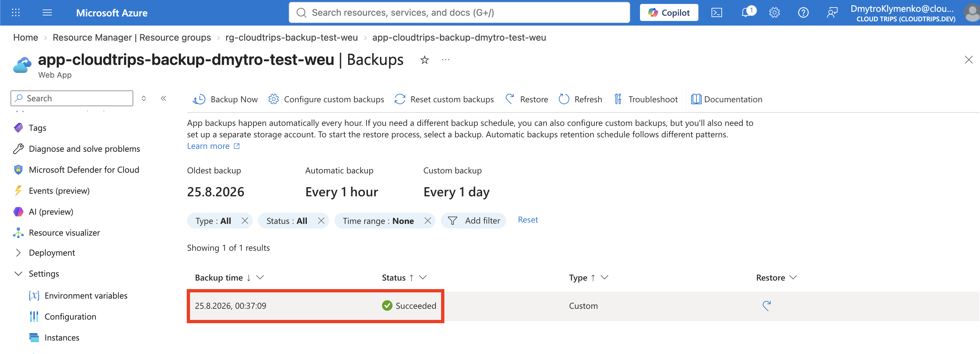Open Tags in the sidebar
980x354 pixels.
[x=37, y=128]
